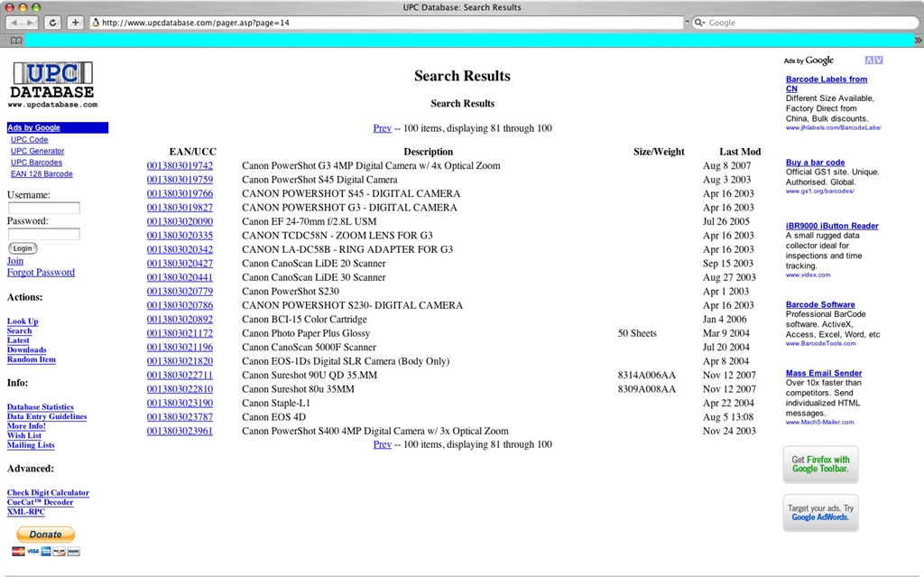Click the Password input field
The width and height of the screenshot is (924, 577).
pos(43,234)
